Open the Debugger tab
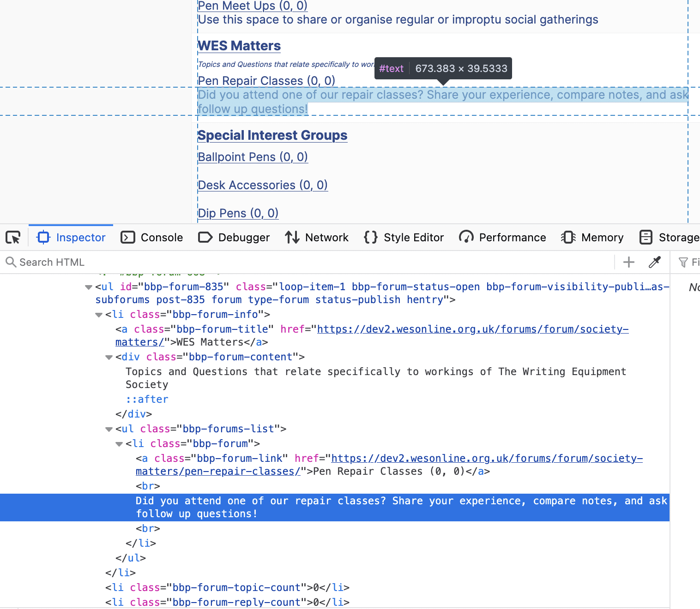Viewport: 700px width, 609px height. tap(234, 238)
